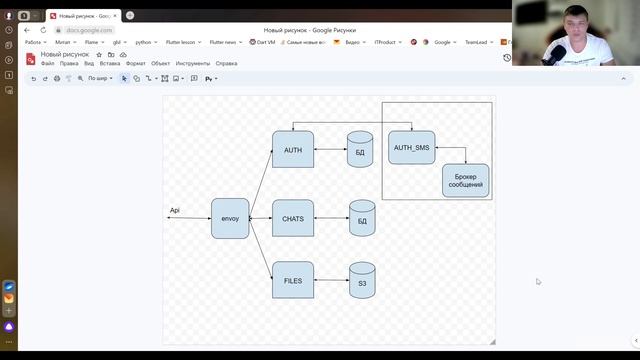640x360 pixels.
Task: Reload the page
Action: pyautogui.click(x=43, y=30)
